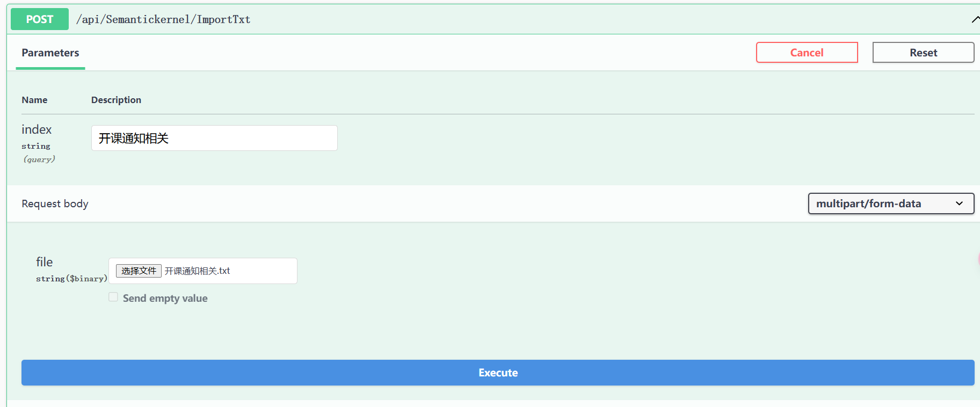Screen dimensions: 980x407
Task: Click the /api/Semantickernel/ImportTxt endpoint path
Action: pyautogui.click(x=163, y=19)
